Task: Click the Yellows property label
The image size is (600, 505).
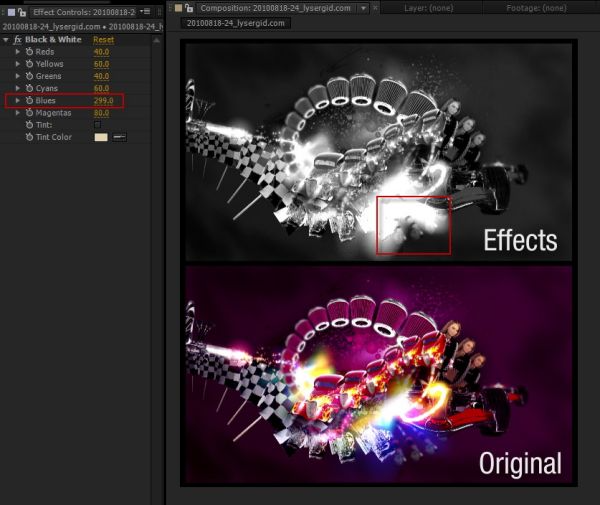Action: point(49,64)
